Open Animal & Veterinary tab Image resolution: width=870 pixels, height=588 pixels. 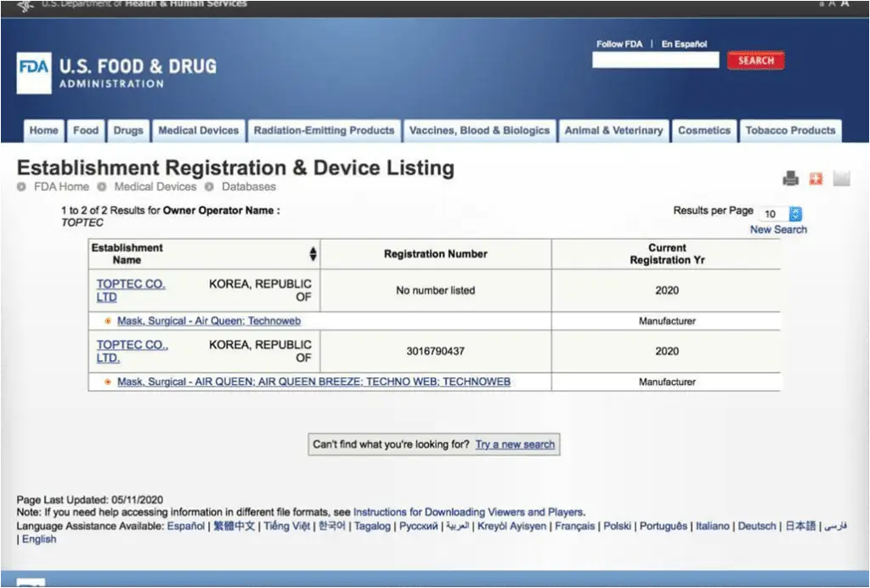(x=613, y=131)
